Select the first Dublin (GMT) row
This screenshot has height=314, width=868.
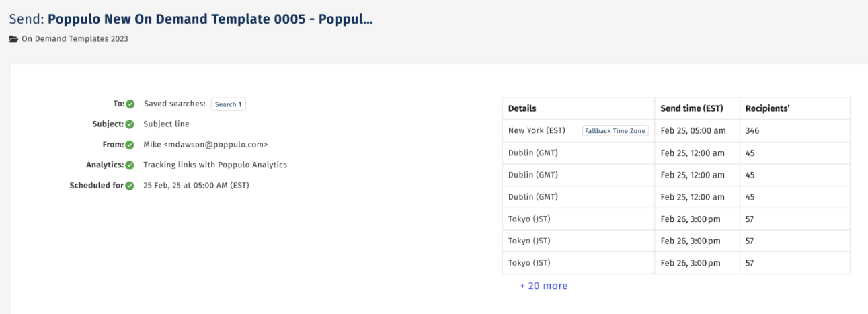(x=676, y=153)
